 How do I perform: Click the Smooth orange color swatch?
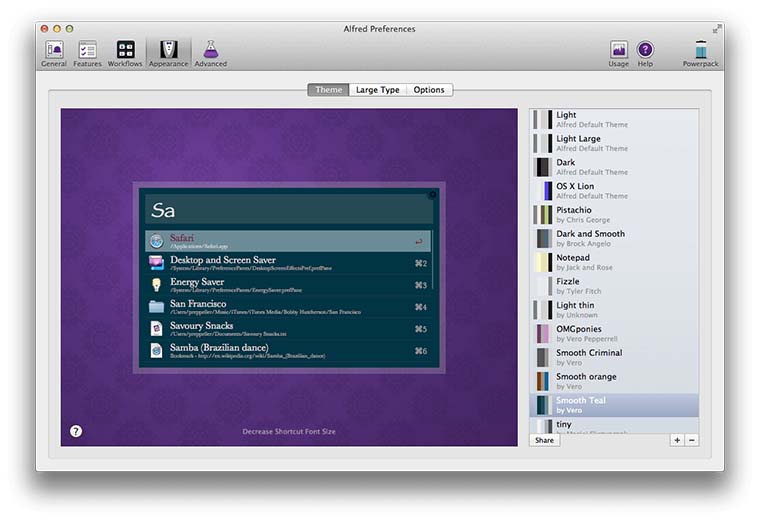point(543,381)
